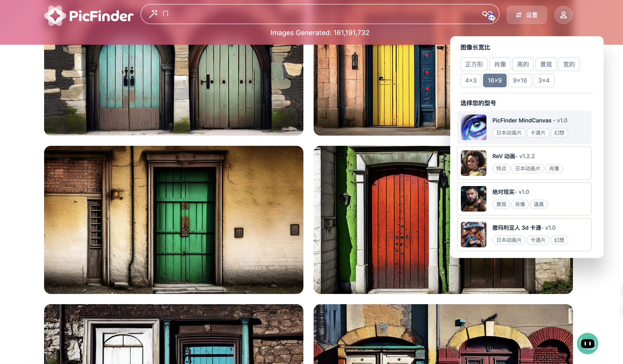Image resolution: width=623 pixels, height=364 pixels.
Task: Click the 肖像 tag under ReV 动画
Action: (x=554, y=169)
